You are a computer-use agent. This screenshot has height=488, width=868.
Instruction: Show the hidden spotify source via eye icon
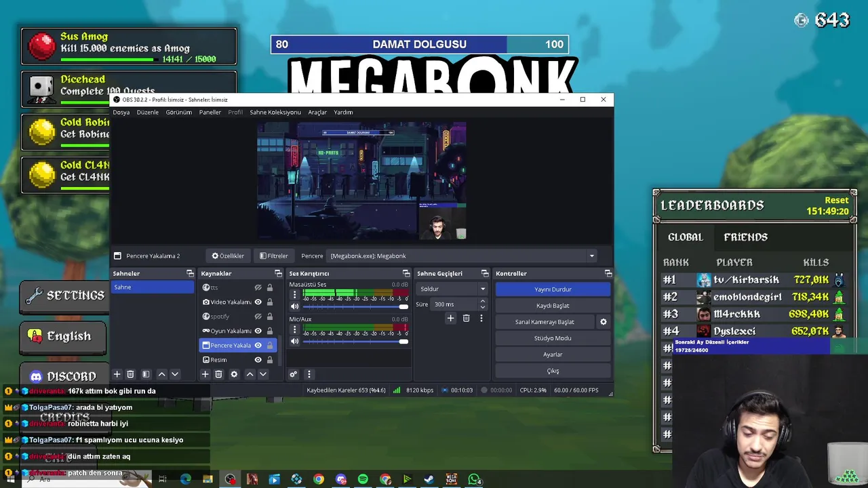pos(258,317)
